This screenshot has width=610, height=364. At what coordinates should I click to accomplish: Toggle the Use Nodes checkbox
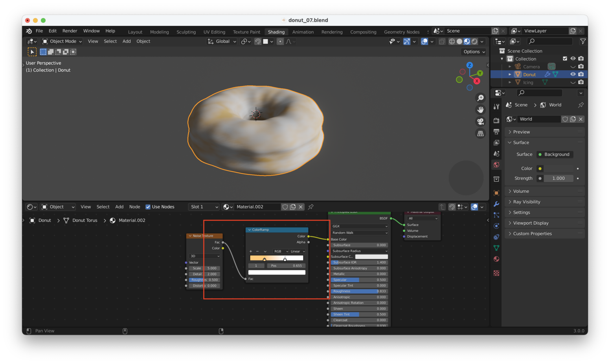coord(148,207)
